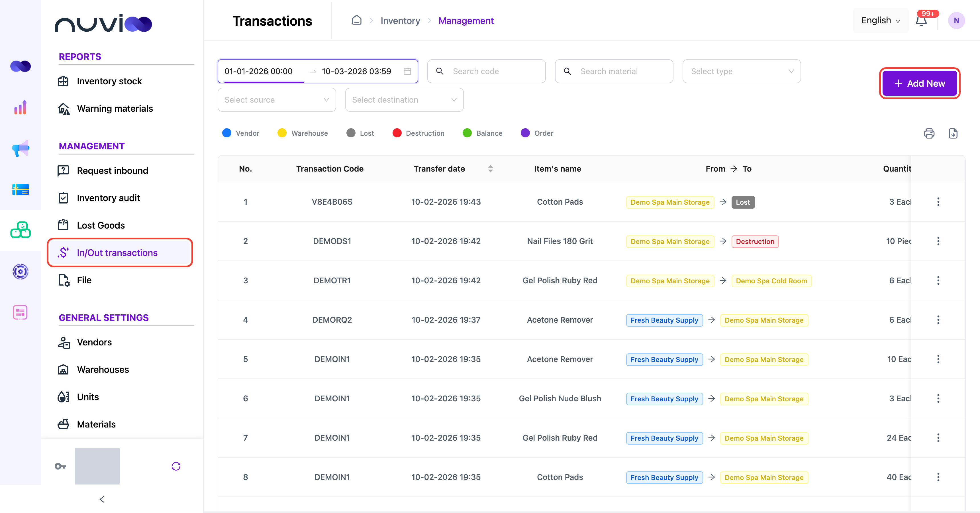980x513 pixels.
Task: Click the Search material input field
Action: [614, 71]
